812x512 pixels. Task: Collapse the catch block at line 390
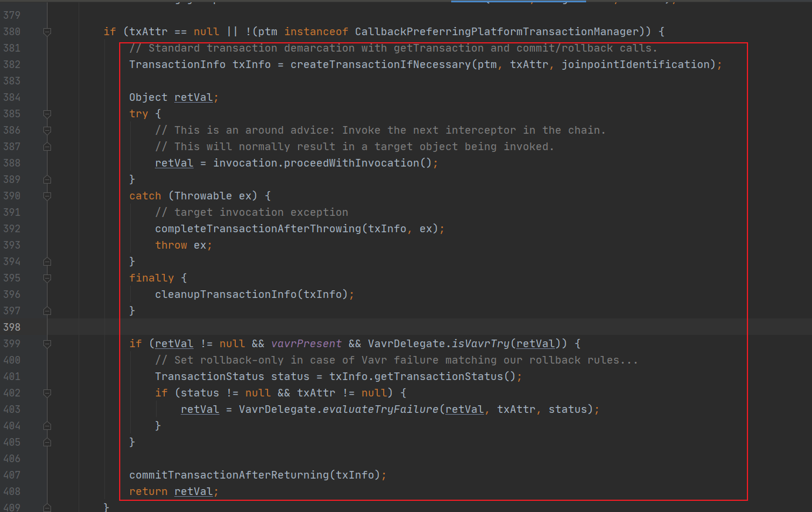coord(48,196)
